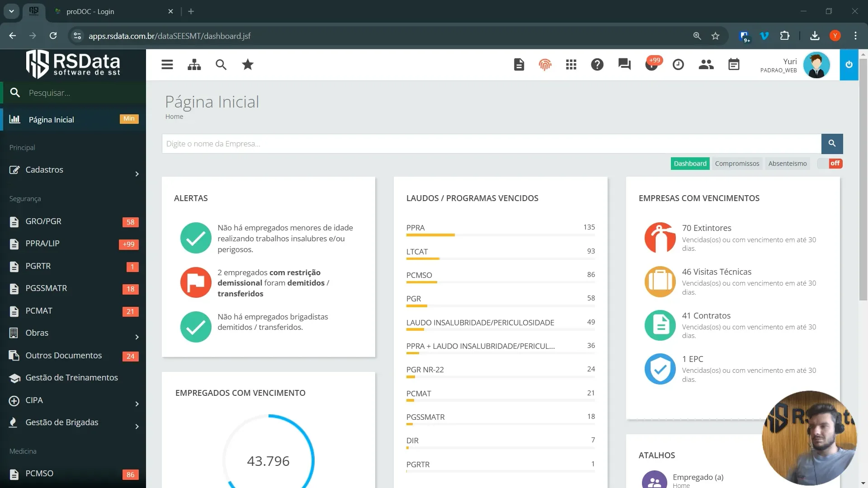Viewport: 868px width, 488px height.
Task: Open the apps grid icon in top toolbar
Action: coord(571,65)
